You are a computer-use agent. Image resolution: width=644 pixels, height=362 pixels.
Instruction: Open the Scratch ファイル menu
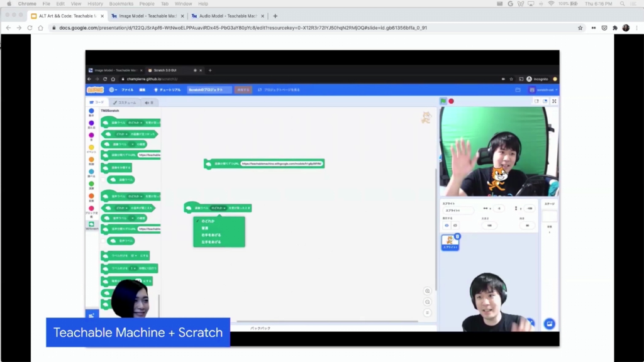click(x=127, y=90)
